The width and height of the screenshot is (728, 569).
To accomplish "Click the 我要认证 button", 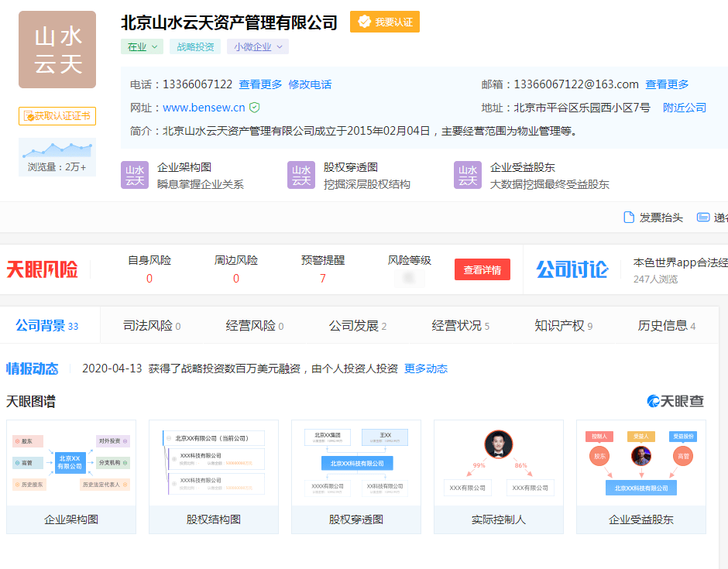I will click(385, 22).
